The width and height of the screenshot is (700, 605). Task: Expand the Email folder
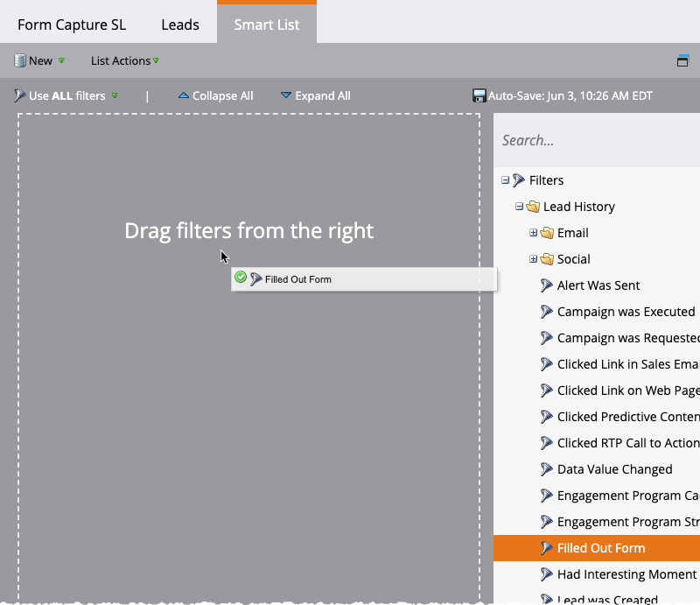tap(533, 233)
